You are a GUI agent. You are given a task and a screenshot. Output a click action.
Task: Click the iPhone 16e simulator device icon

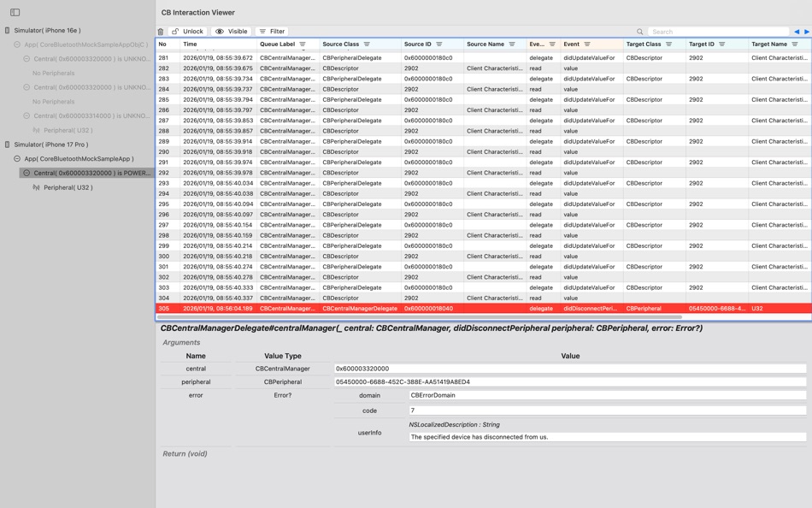[x=7, y=31]
